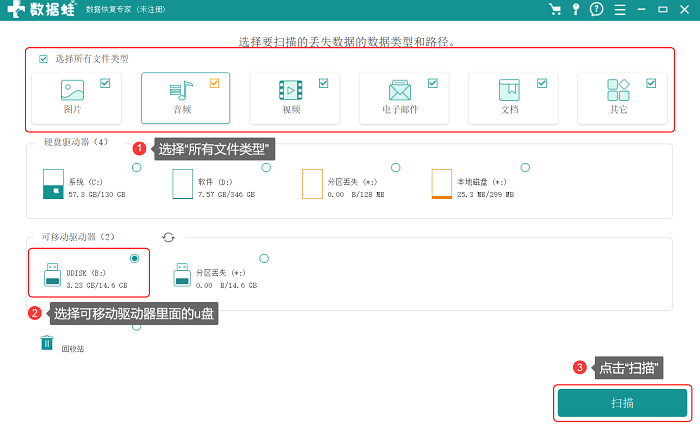Open the help question mark icon
The height and width of the screenshot is (428, 700).
(596, 9)
